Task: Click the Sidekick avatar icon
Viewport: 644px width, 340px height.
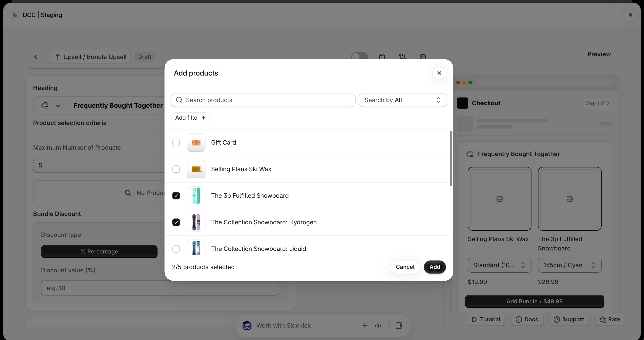Action: (x=247, y=326)
